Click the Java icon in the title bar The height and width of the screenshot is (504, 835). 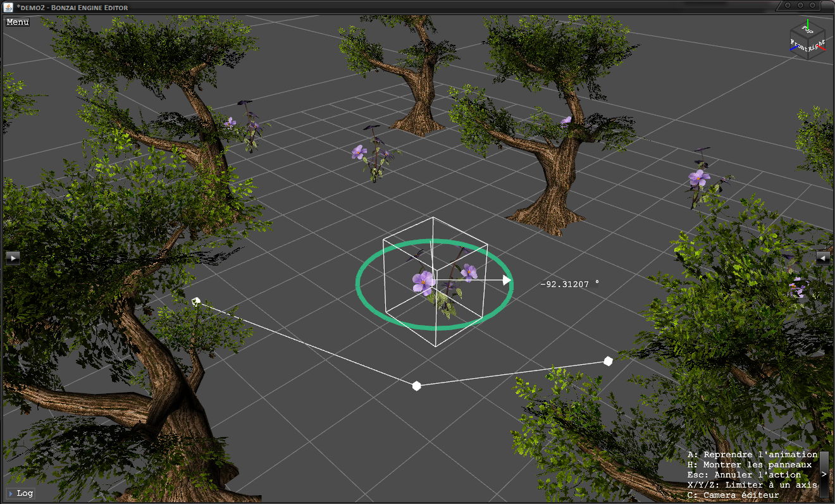coord(9,6)
